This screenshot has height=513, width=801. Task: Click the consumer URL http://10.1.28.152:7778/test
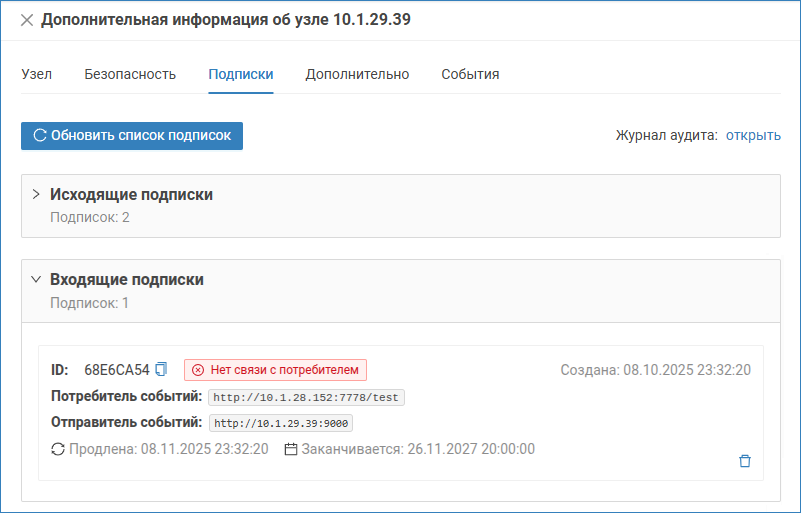click(x=306, y=397)
